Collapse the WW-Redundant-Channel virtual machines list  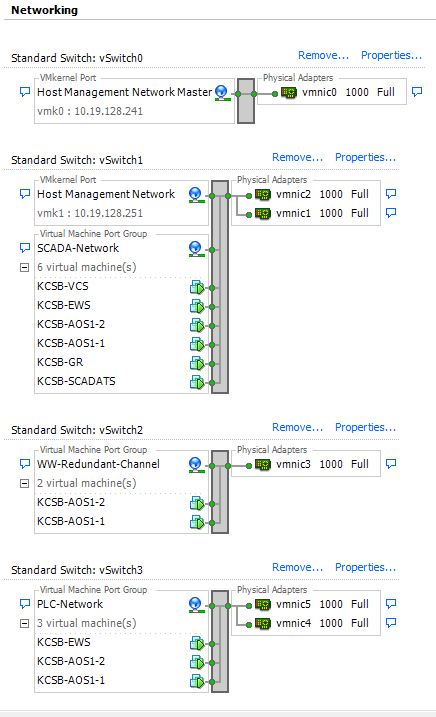(25, 483)
